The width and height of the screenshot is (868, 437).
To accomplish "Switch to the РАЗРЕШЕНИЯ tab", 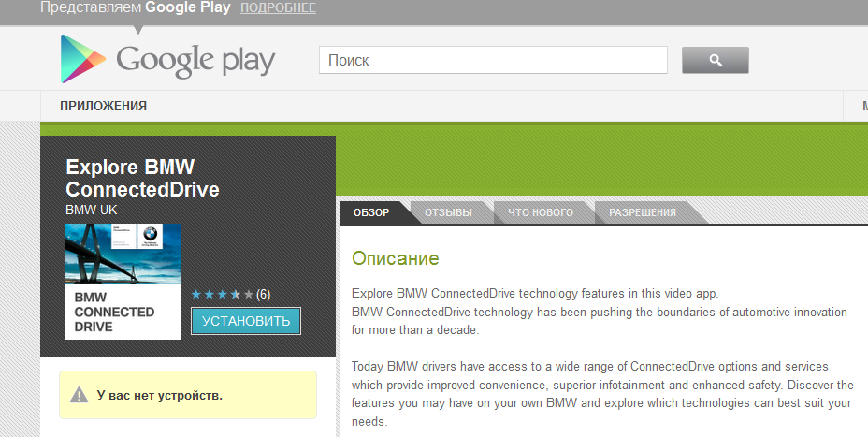I will point(643,212).
